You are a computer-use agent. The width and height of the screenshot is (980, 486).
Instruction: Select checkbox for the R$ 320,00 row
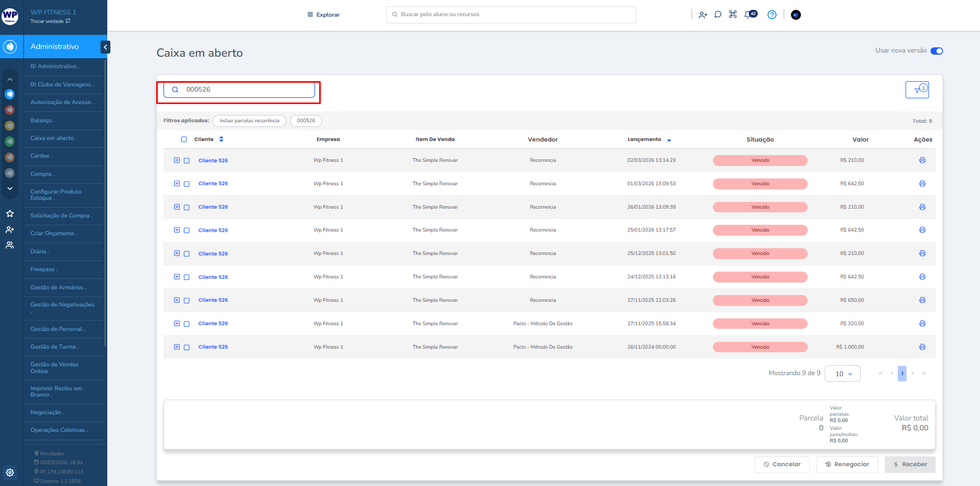(x=186, y=324)
